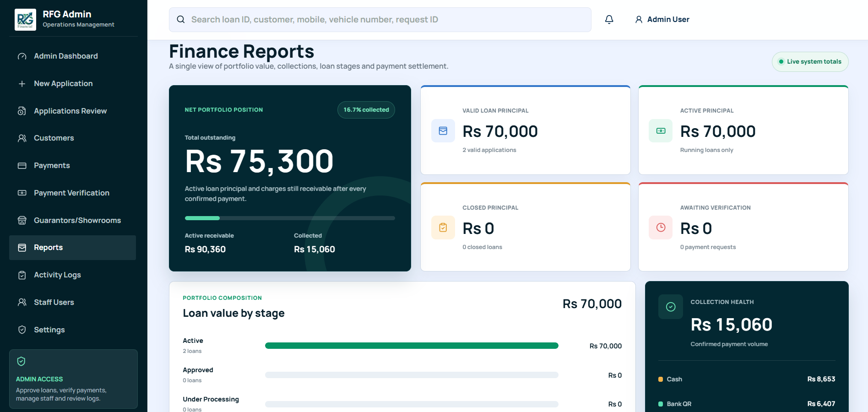Viewport: 868px width, 412px height.
Task: Click the 0 closed loans text
Action: (483, 247)
